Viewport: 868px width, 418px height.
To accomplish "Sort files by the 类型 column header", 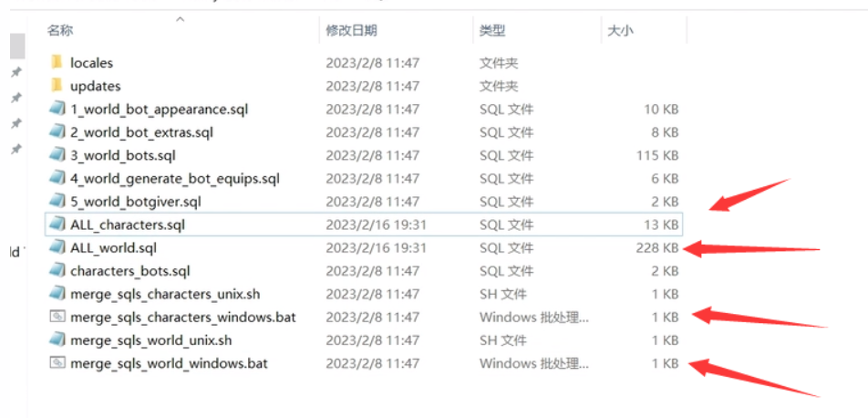I will coord(492,31).
